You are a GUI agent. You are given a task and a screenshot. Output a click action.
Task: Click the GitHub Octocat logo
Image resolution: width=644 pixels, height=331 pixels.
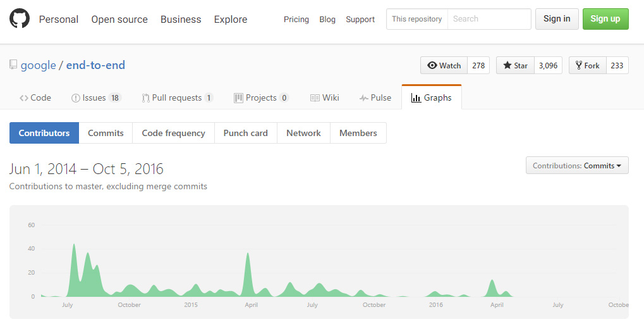coord(20,18)
